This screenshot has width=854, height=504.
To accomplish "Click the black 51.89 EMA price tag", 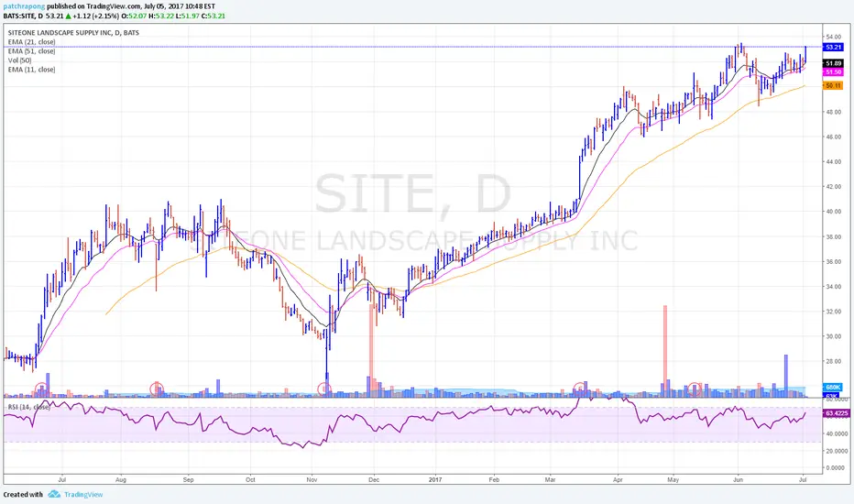I will pyautogui.click(x=833, y=64).
